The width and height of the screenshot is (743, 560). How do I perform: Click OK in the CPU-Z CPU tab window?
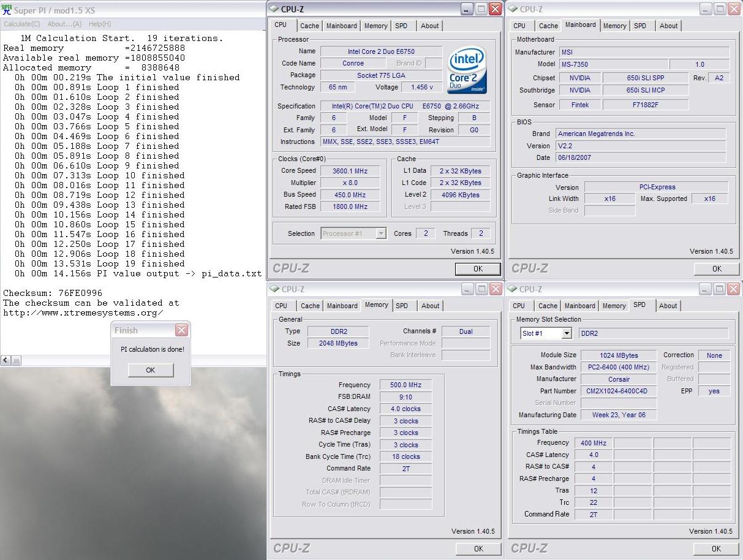coord(478,268)
